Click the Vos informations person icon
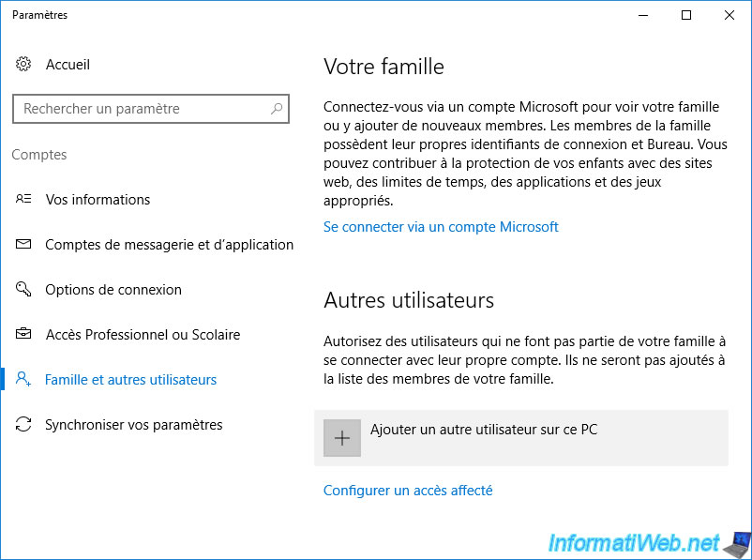The height and width of the screenshot is (560, 752). (23, 199)
